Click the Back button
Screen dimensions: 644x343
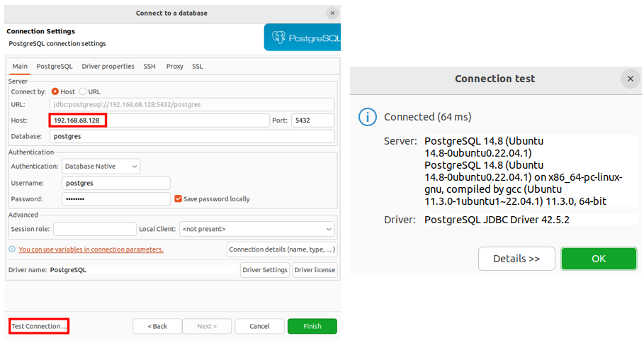[x=157, y=326]
